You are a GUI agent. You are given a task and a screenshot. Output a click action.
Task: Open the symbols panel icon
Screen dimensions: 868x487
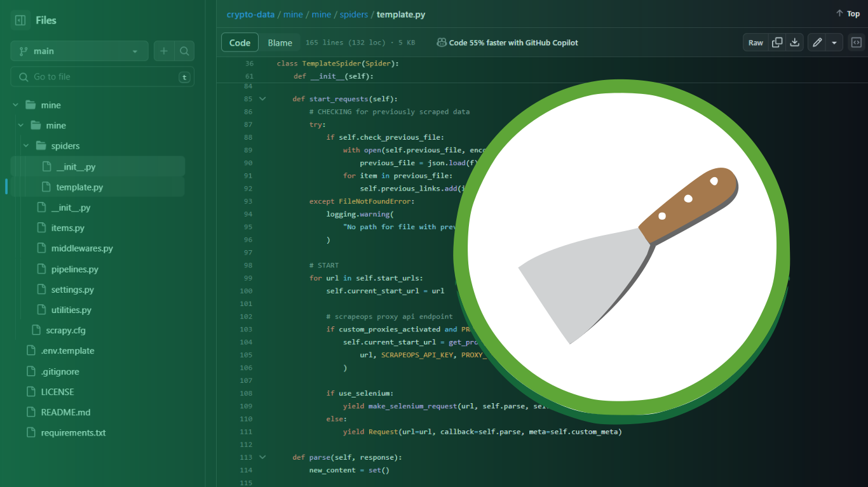click(856, 43)
